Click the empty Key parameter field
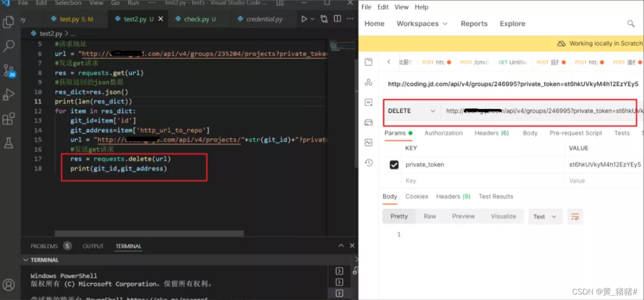The height and width of the screenshot is (300, 644). (482, 181)
